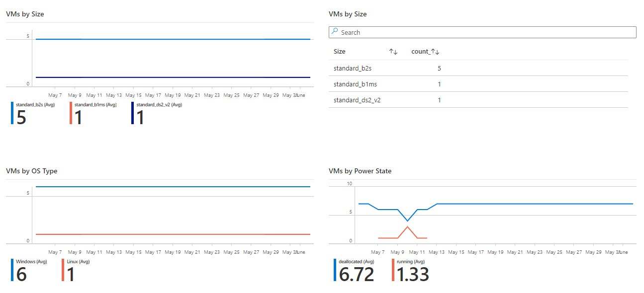Screen dimensions: 644x293
Task: Click the Size column header text
Action: tap(340, 52)
